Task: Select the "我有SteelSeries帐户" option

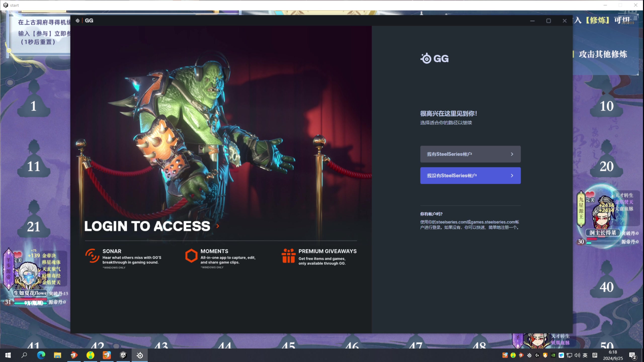Action: [470, 154]
